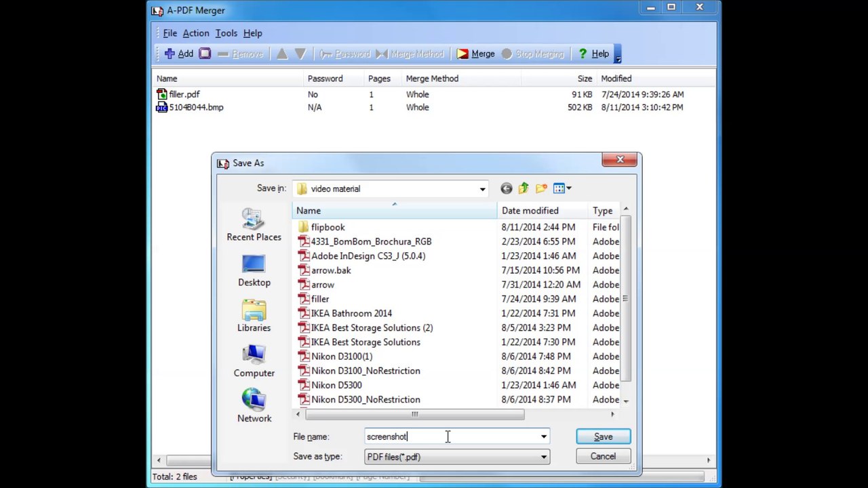This screenshot has height=488, width=868.
Task: Select the arrow.bak file
Action: (x=324, y=270)
